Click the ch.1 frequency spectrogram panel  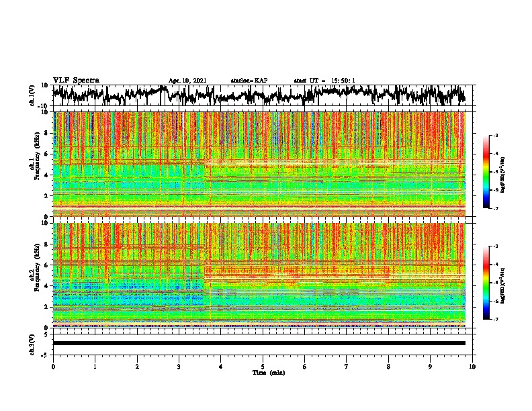pos(259,164)
